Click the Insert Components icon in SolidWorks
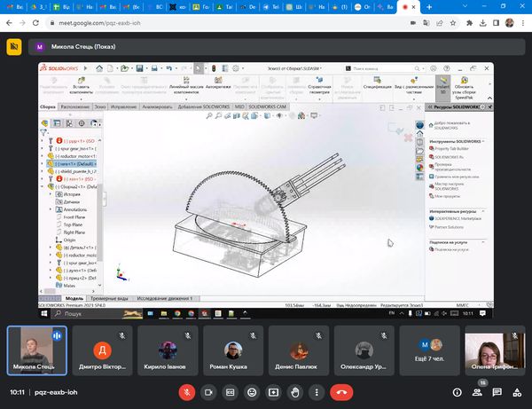This screenshot has height=409, width=532. [81, 80]
